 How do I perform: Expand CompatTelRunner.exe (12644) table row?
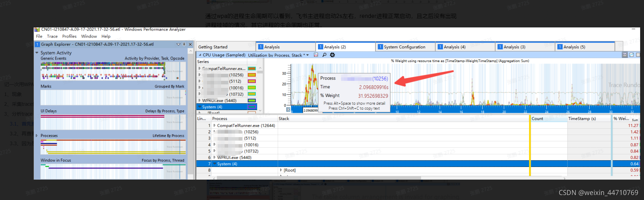point(214,125)
